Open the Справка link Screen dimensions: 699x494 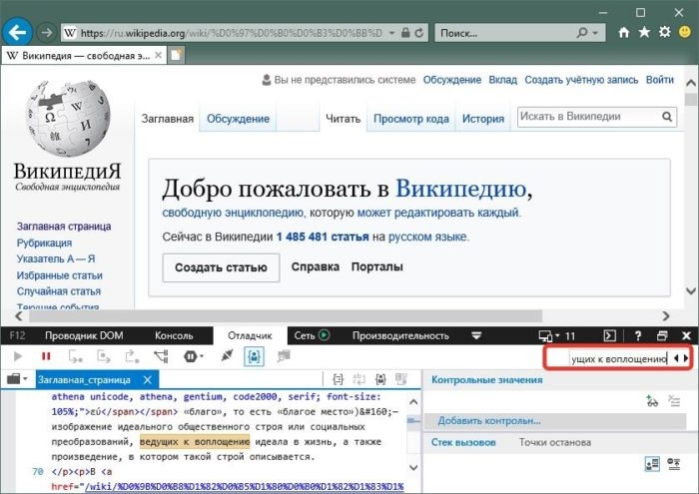315,267
